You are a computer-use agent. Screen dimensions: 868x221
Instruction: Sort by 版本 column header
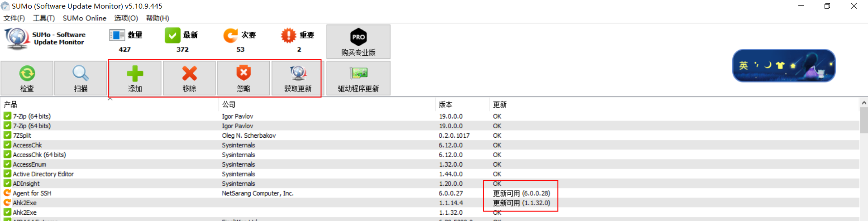pos(463,104)
